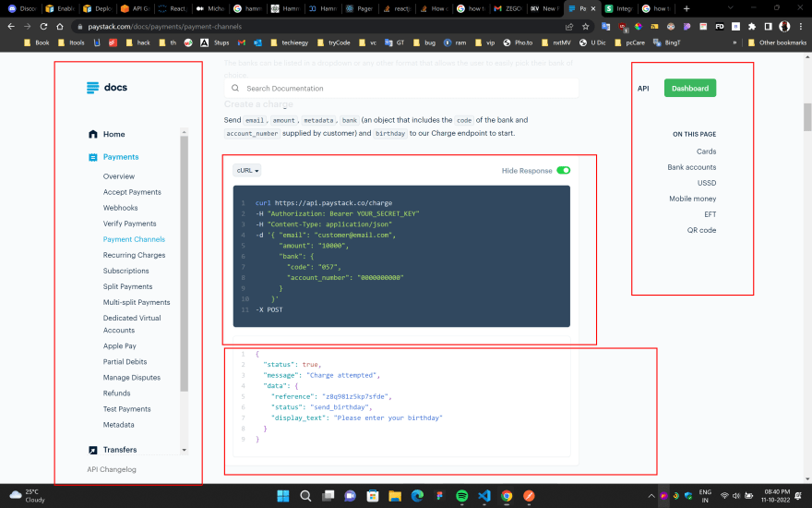The width and height of the screenshot is (812, 508).
Task: Open Apple Pay in the sidebar
Action: (120, 345)
